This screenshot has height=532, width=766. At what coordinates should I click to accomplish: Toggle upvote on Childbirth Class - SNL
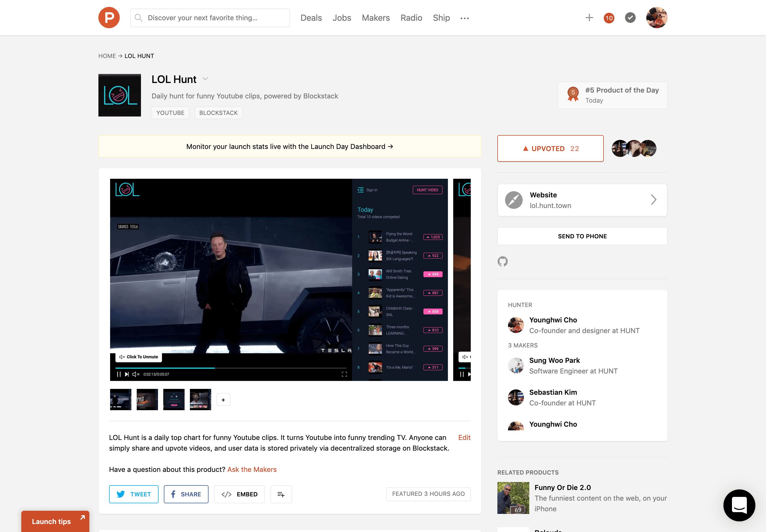tap(433, 312)
